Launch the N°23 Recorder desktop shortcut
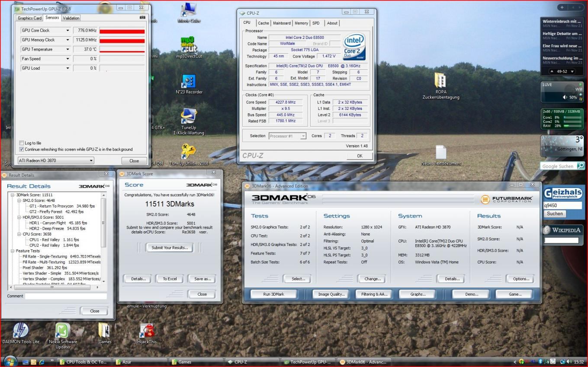588x367 pixels. 189,83
